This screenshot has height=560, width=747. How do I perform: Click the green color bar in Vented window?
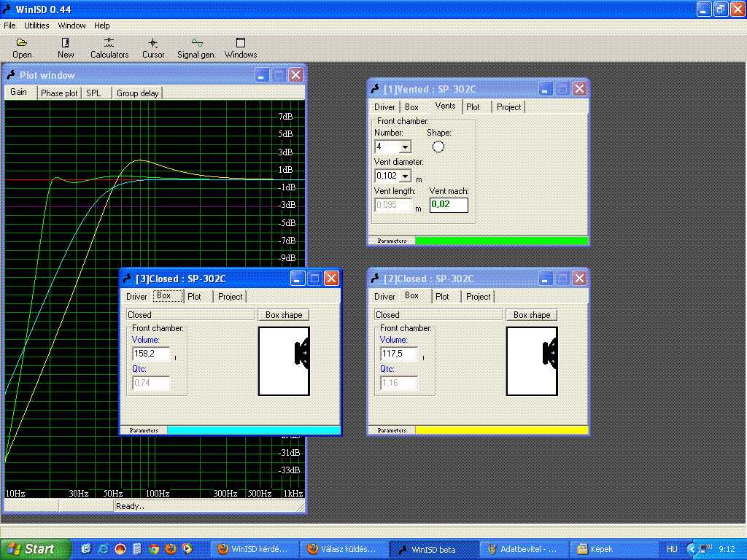pyautogui.click(x=500, y=241)
